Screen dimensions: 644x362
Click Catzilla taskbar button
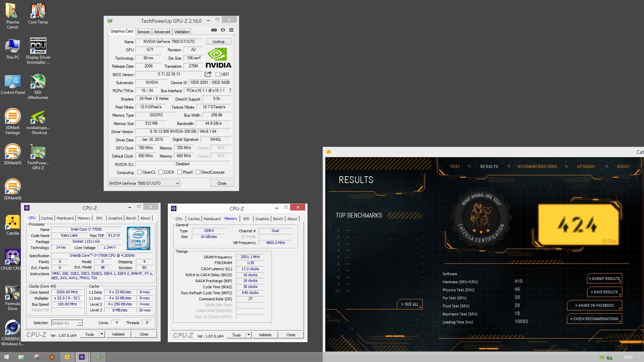67,357
